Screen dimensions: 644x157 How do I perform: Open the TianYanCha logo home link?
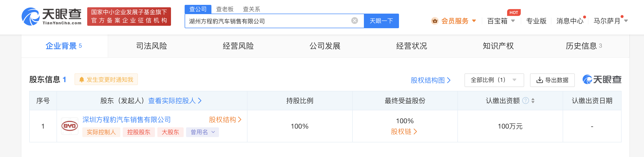point(51,17)
